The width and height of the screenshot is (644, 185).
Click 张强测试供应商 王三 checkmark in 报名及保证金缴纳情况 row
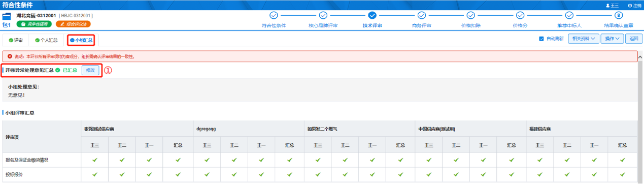(94, 160)
